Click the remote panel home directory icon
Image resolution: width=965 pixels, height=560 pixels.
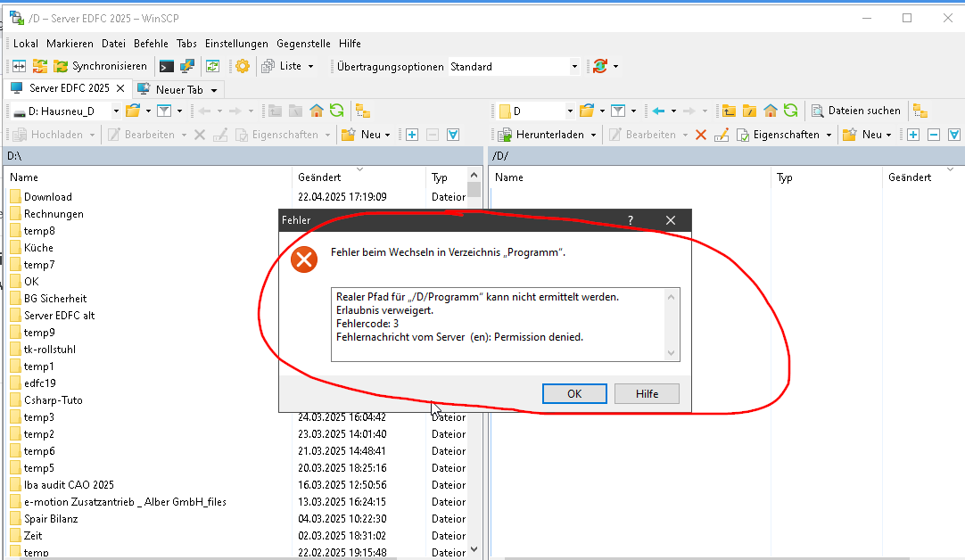pyautogui.click(x=770, y=111)
